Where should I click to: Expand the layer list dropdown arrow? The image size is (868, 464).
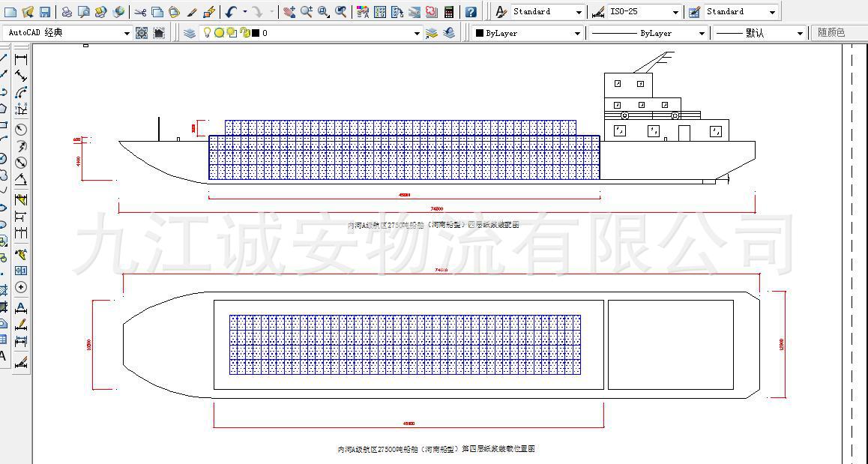point(417,33)
